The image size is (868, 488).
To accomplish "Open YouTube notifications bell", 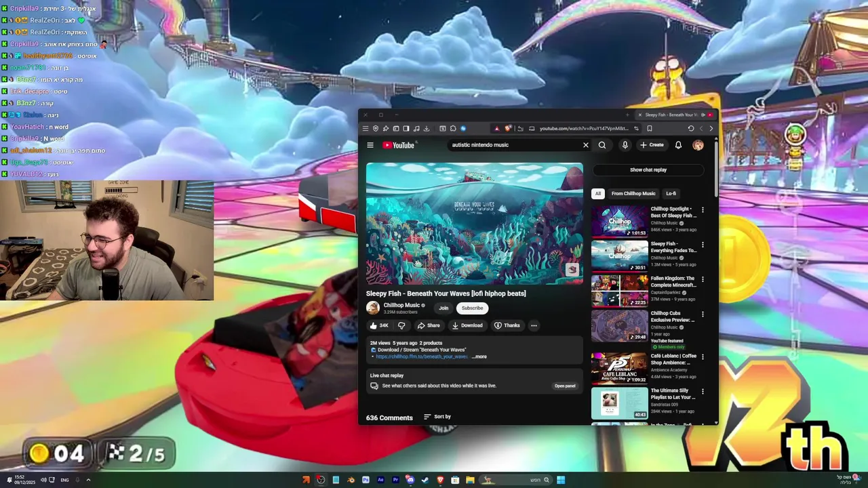I will click(x=678, y=145).
